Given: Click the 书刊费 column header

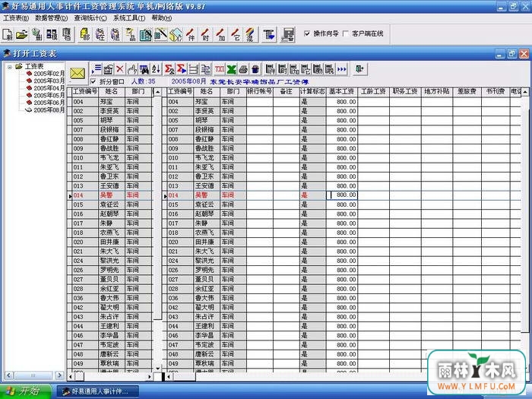Looking at the screenshot, I should (496, 92).
